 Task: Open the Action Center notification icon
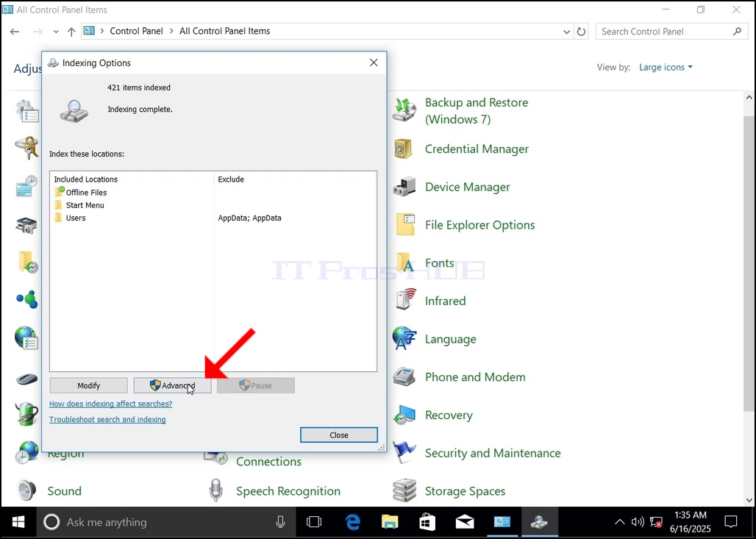(731, 522)
